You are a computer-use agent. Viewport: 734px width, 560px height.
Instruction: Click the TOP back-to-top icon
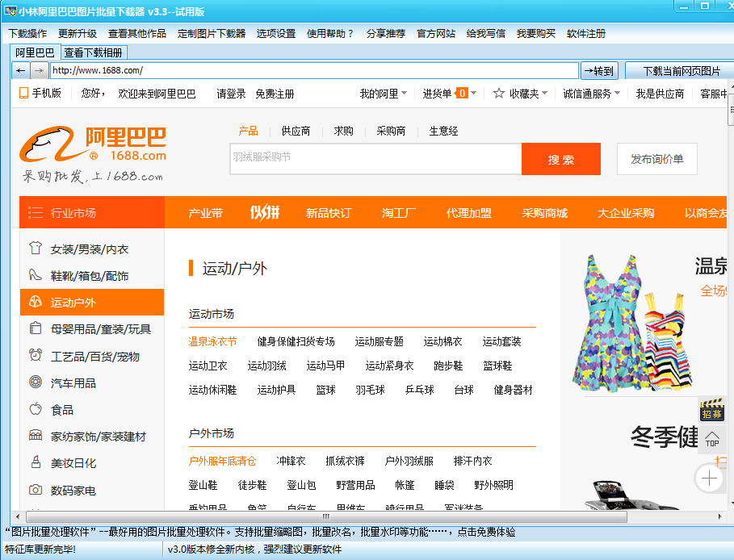coord(712,439)
